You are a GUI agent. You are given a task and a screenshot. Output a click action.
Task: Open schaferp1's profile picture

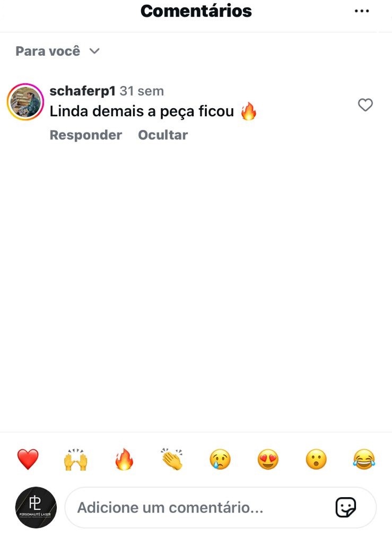25,102
